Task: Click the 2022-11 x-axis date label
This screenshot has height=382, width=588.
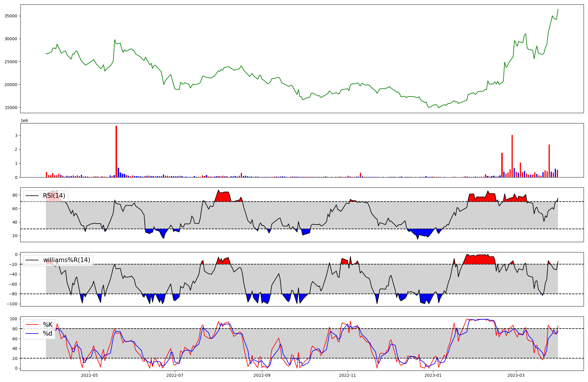Action: click(348, 375)
